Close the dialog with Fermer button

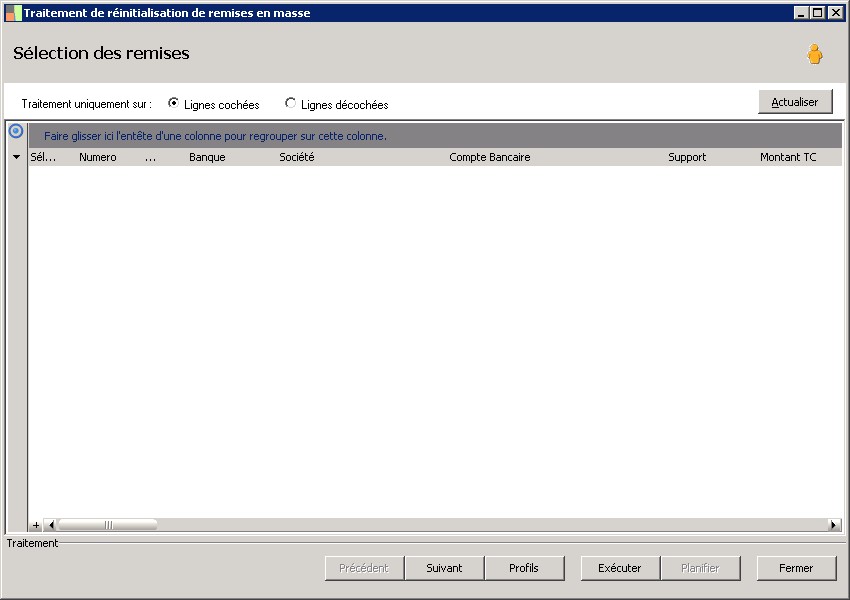(796, 568)
